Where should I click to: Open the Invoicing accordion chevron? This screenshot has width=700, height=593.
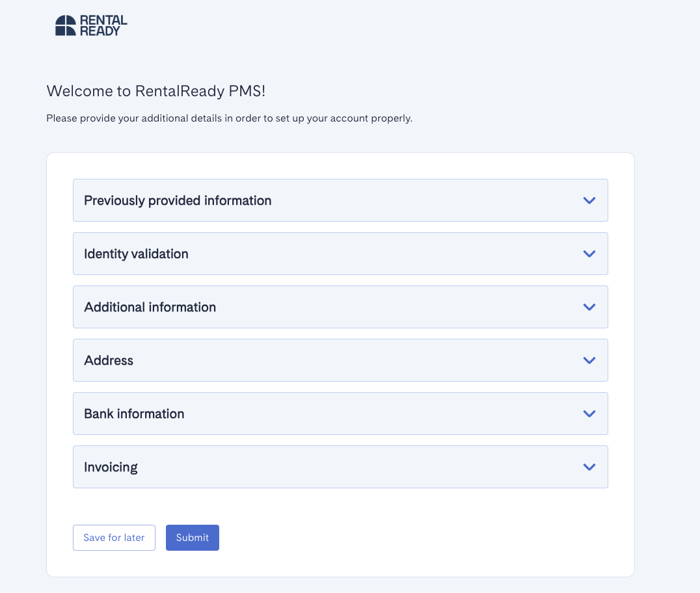[x=589, y=467]
